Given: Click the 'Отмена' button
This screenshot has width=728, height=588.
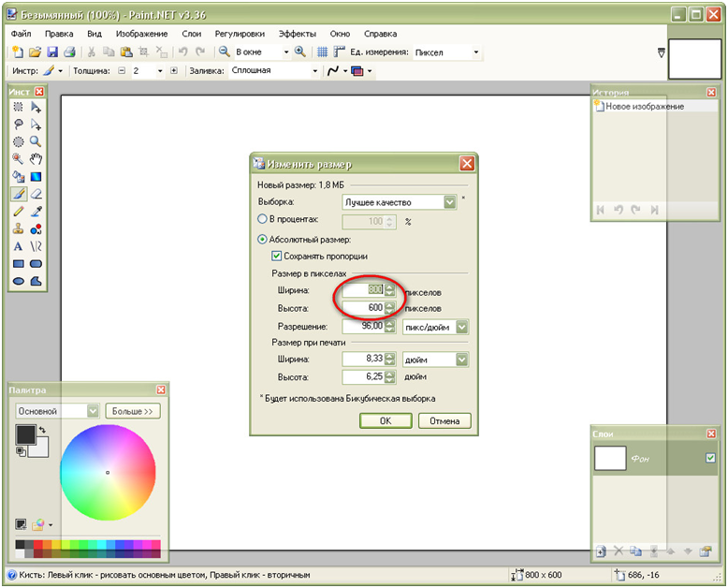Looking at the screenshot, I should 444,420.
